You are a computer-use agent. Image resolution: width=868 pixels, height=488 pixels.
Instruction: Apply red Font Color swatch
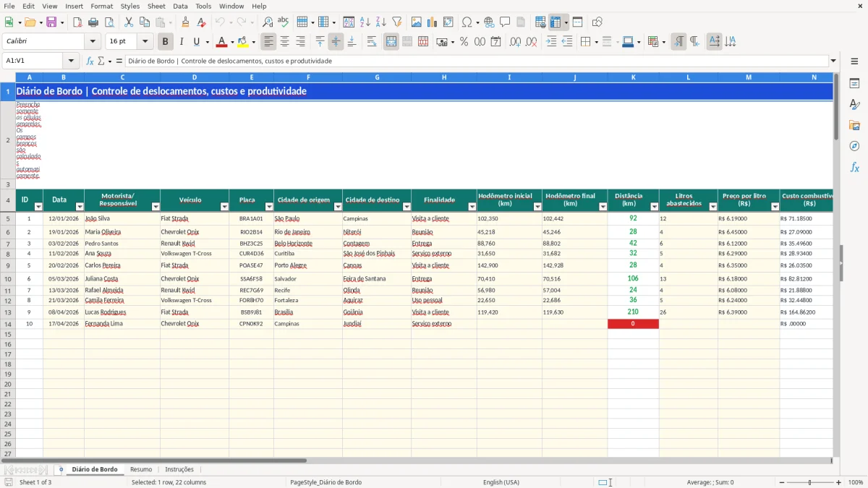222,42
